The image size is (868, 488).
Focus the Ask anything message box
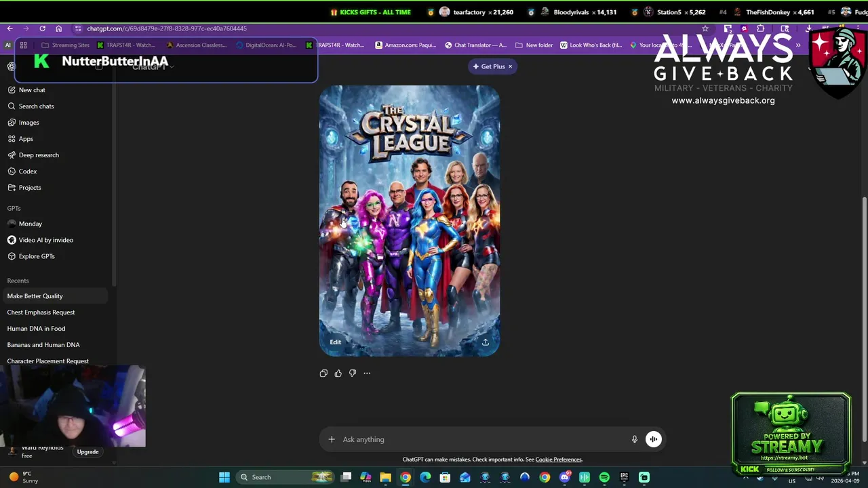pos(483,439)
